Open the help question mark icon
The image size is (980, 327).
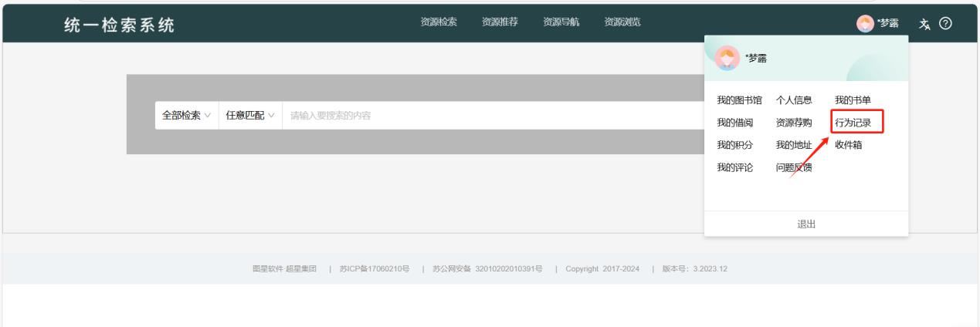pyautogui.click(x=944, y=22)
